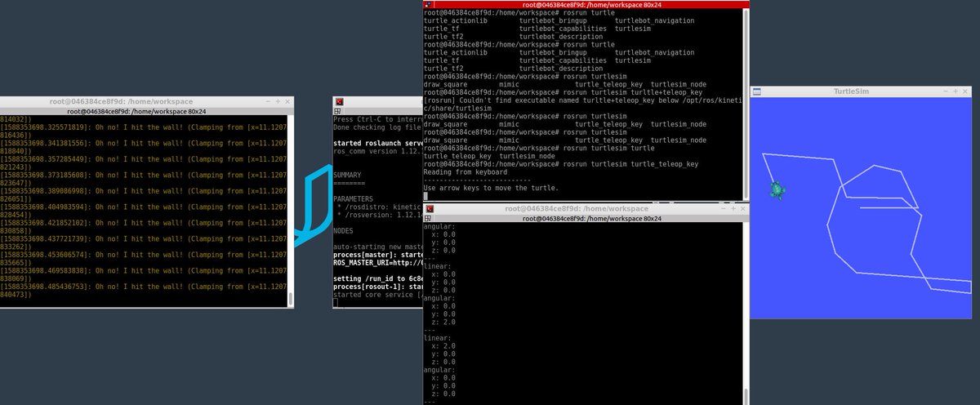
Task: Click the TurtleSim window menu icon
Action: pyautogui.click(x=756, y=91)
